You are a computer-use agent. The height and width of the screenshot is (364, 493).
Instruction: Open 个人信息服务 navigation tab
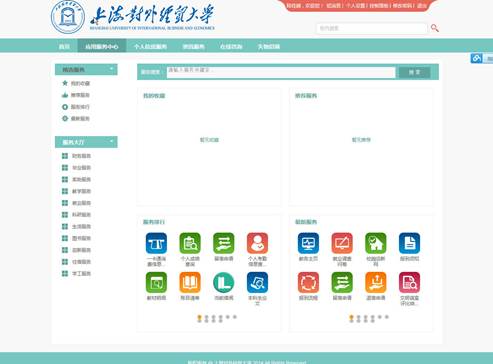[150, 46]
